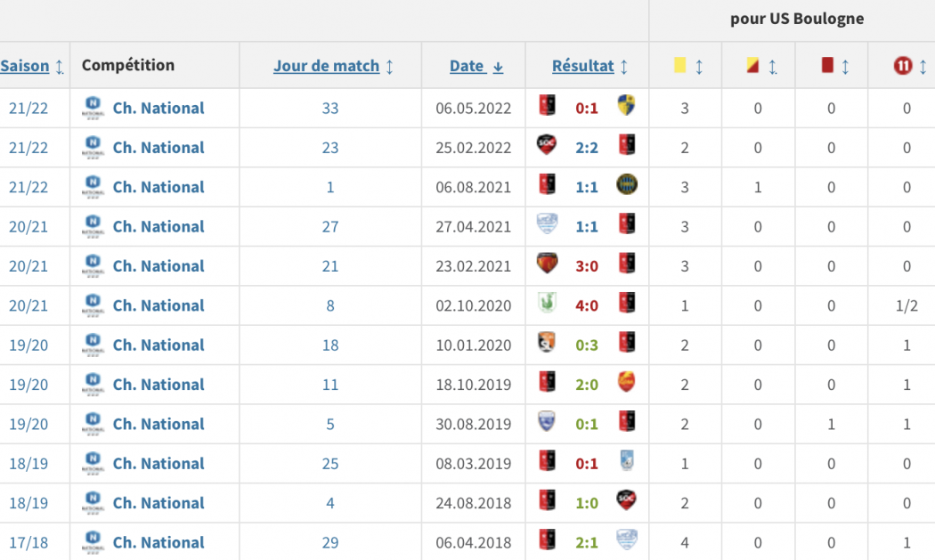Screen dimensions: 935x560
Task: Click home team crest in 25.02.2022 match
Action: [547, 147]
